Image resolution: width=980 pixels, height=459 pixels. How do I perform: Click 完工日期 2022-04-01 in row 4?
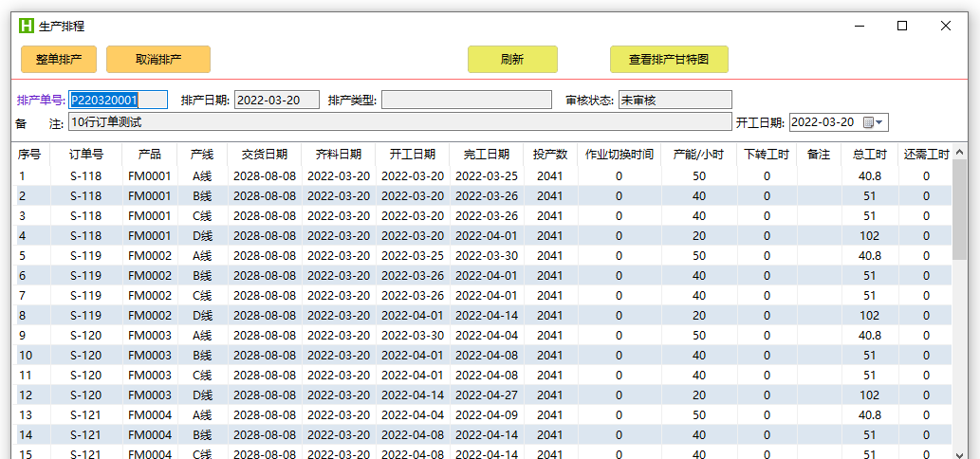coord(487,236)
